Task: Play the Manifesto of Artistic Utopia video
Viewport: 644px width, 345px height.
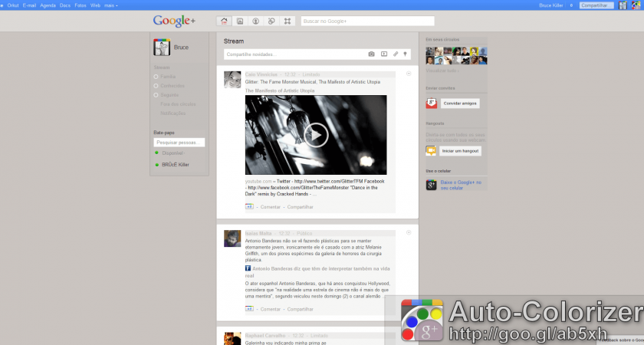Action: pyautogui.click(x=316, y=135)
